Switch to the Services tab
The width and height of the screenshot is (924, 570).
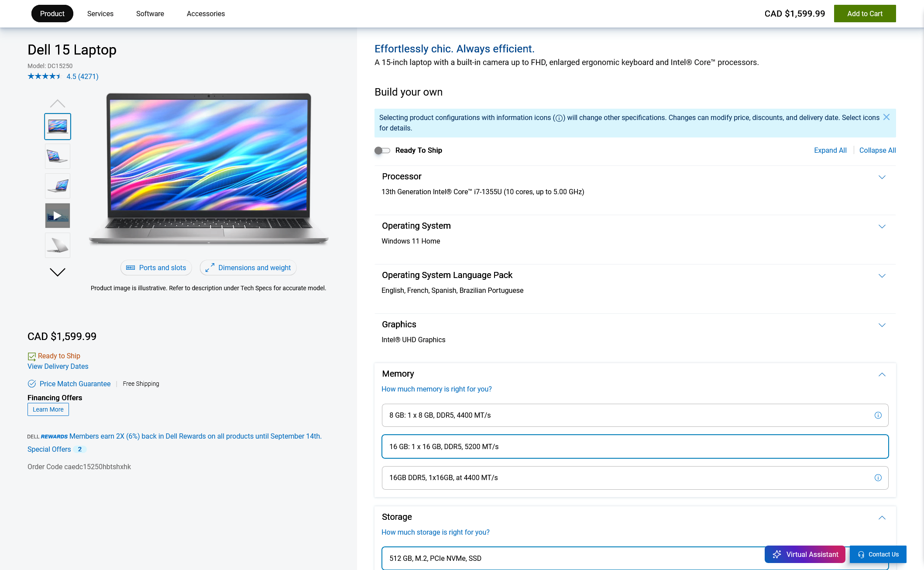click(100, 14)
